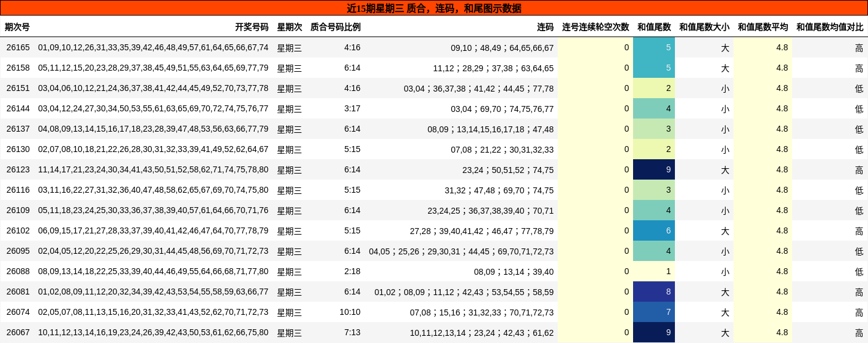Image resolution: width=868 pixels, height=343 pixels.
Task: Select period number 26074
Action: [x=18, y=312]
